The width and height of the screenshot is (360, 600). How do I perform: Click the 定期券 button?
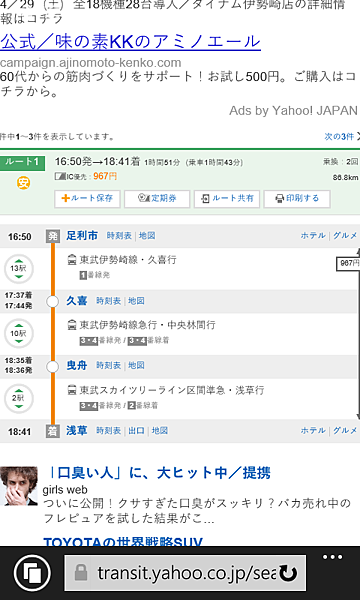tap(157, 199)
